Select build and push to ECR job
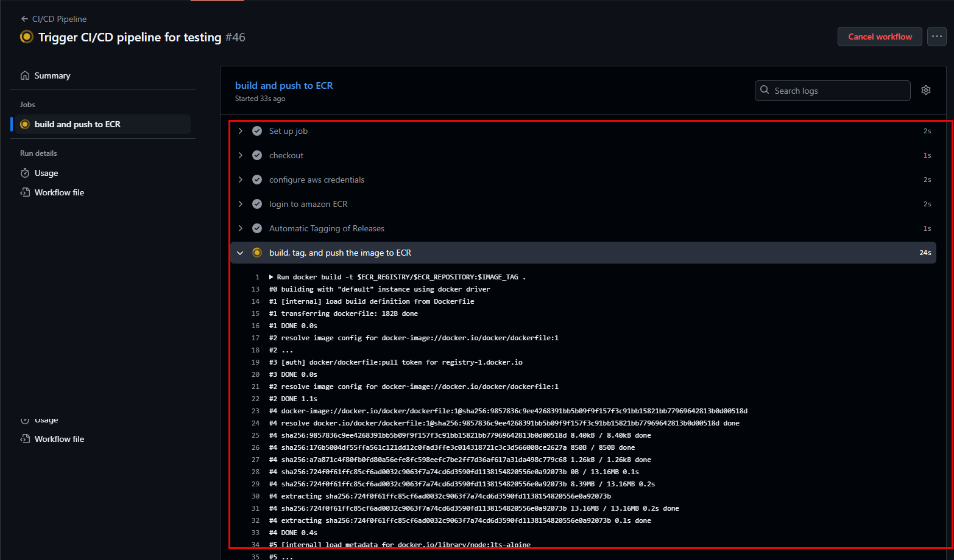Screen dimensions: 954x560 click(x=78, y=124)
